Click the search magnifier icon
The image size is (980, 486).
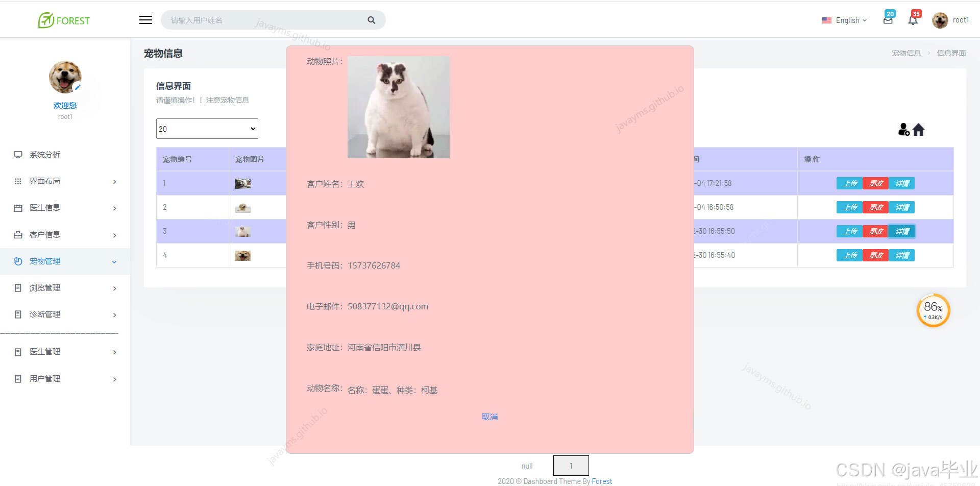tap(371, 20)
